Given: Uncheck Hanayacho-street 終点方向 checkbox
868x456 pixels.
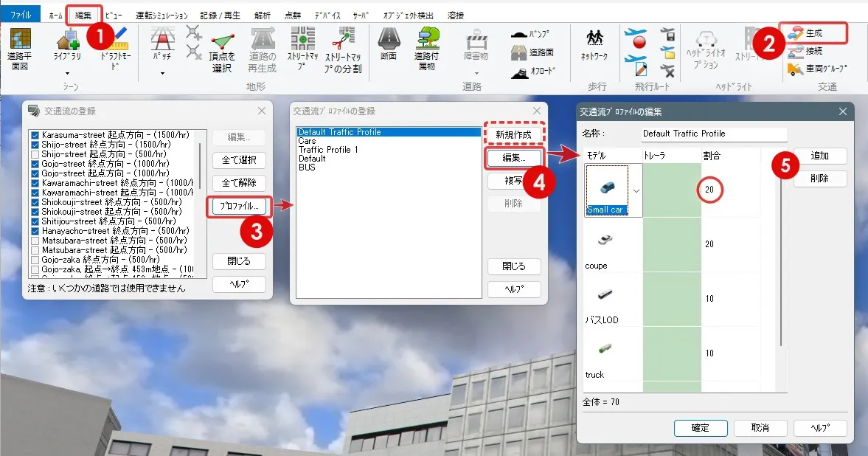Looking at the screenshot, I should coord(35,231).
